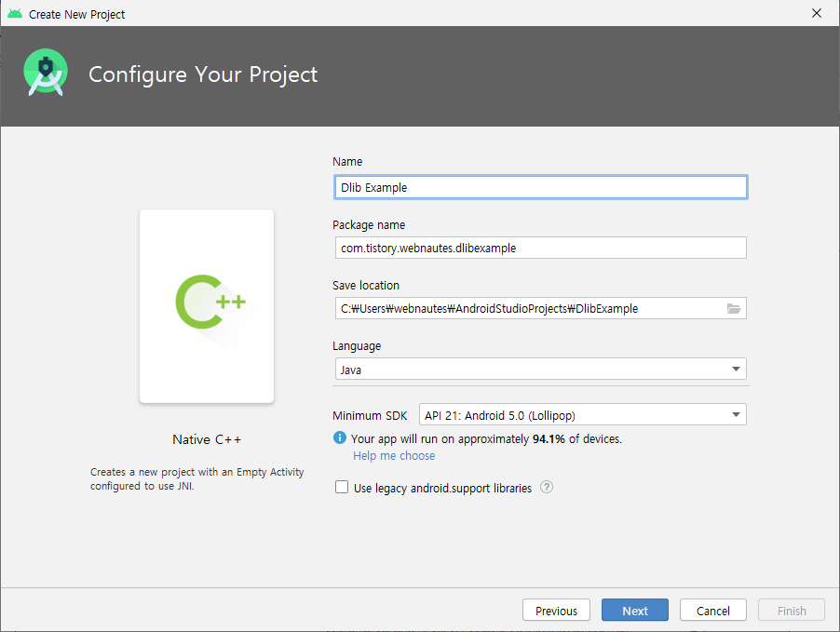Click the disabled Finish button
Viewport: 840px width, 632px height.
[792, 610]
